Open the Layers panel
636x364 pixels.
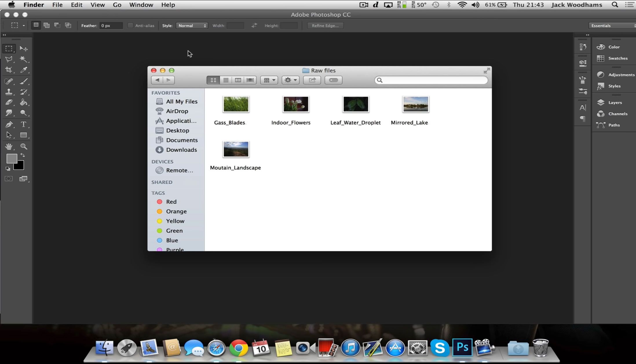click(x=615, y=102)
